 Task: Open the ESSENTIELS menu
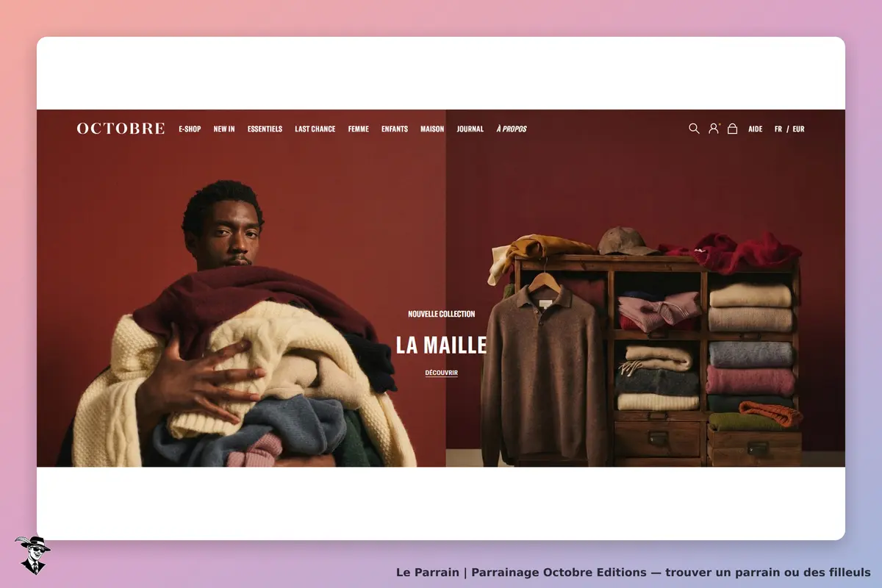[265, 129]
